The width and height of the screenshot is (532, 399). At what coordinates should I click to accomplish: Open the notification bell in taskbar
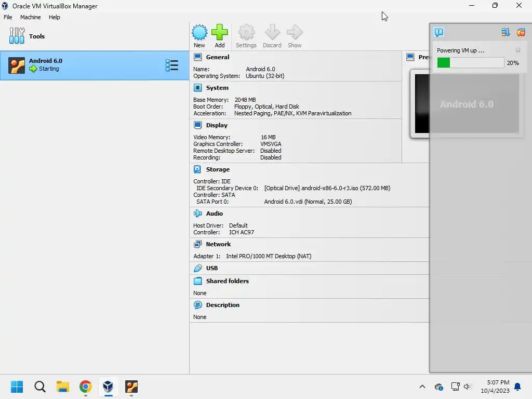(x=518, y=387)
